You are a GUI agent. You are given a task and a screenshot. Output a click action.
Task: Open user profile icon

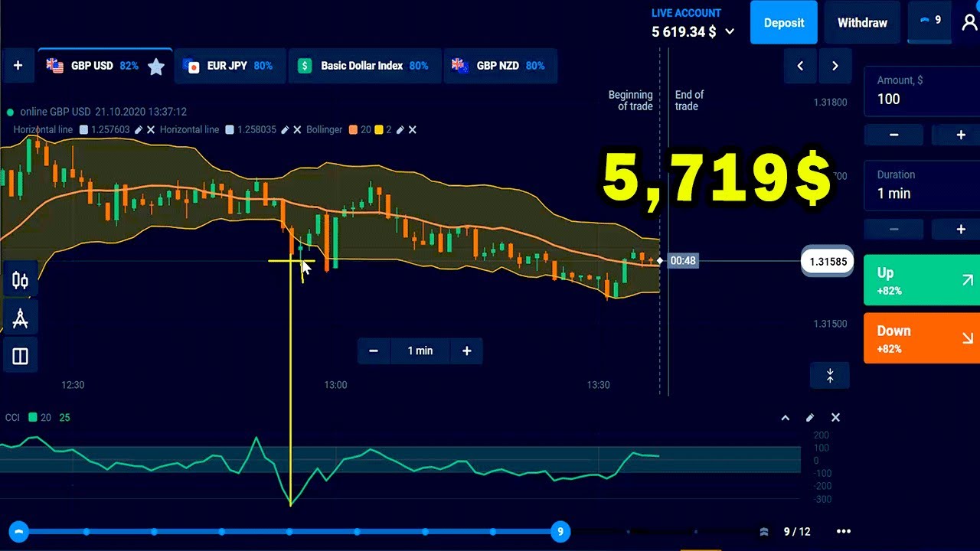click(969, 21)
